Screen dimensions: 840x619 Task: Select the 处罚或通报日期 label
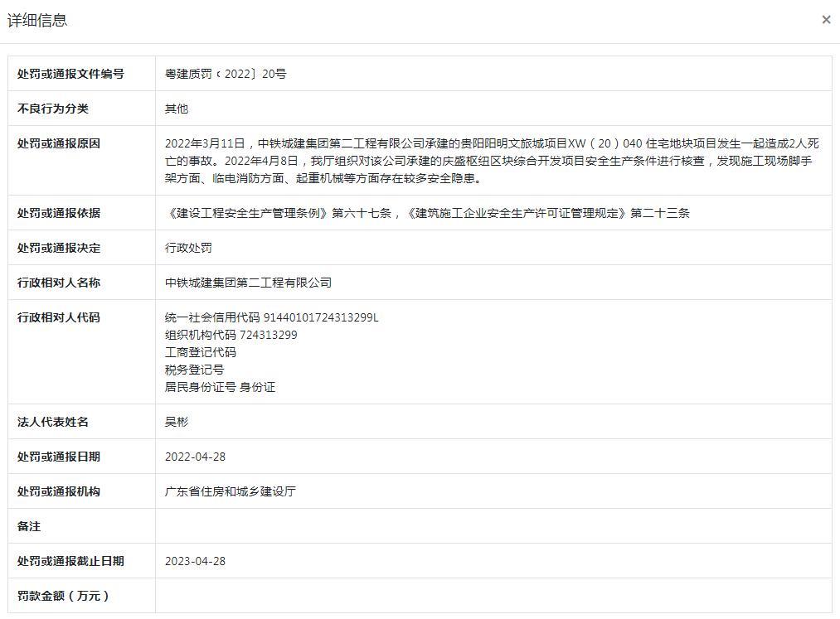tap(58, 457)
